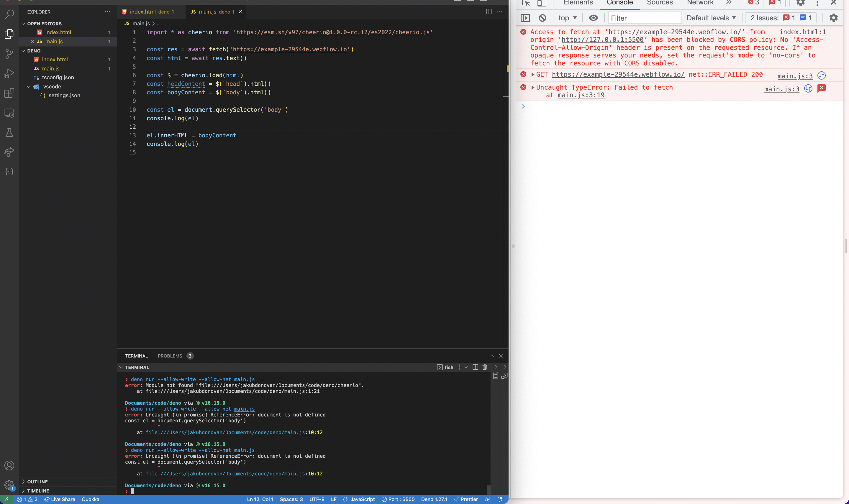Image resolution: width=849 pixels, height=504 pixels.
Task: Toggle Live Server on Port 5500
Action: [398, 499]
